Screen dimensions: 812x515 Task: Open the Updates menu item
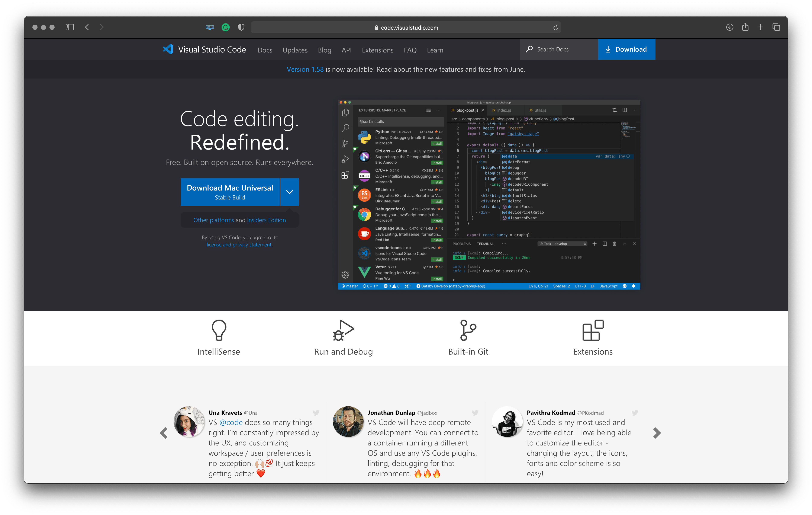[x=295, y=50]
